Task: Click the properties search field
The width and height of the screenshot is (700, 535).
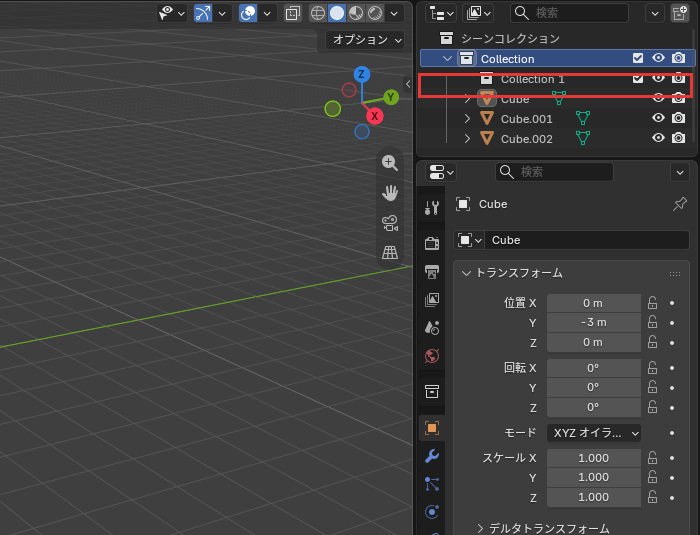Action: pos(554,172)
